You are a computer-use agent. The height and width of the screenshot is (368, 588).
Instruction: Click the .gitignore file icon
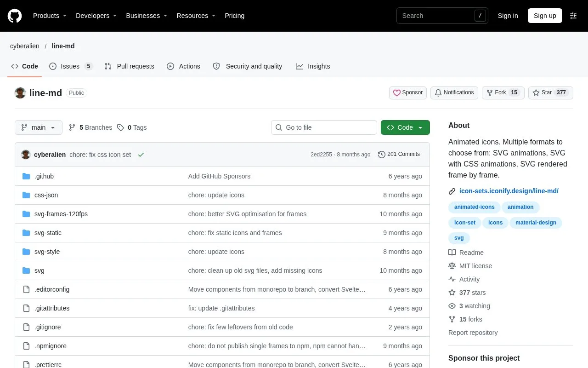pyautogui.click(x=26, y=327)
